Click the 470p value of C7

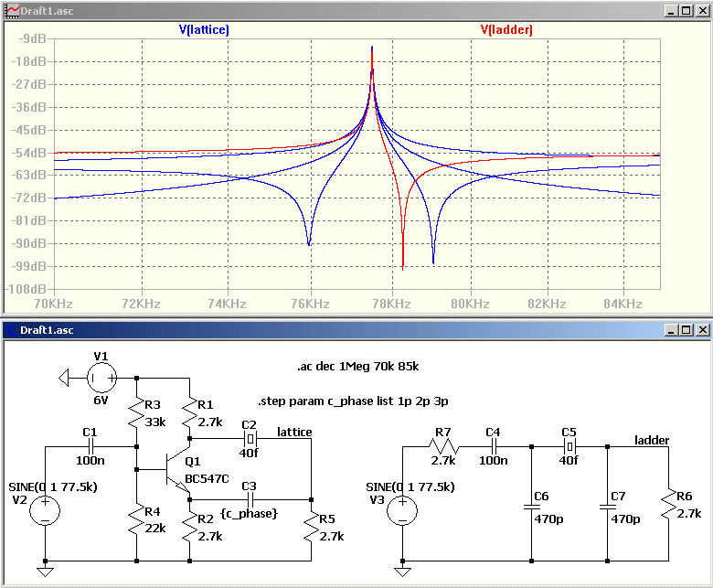click(x=625, y=519)
